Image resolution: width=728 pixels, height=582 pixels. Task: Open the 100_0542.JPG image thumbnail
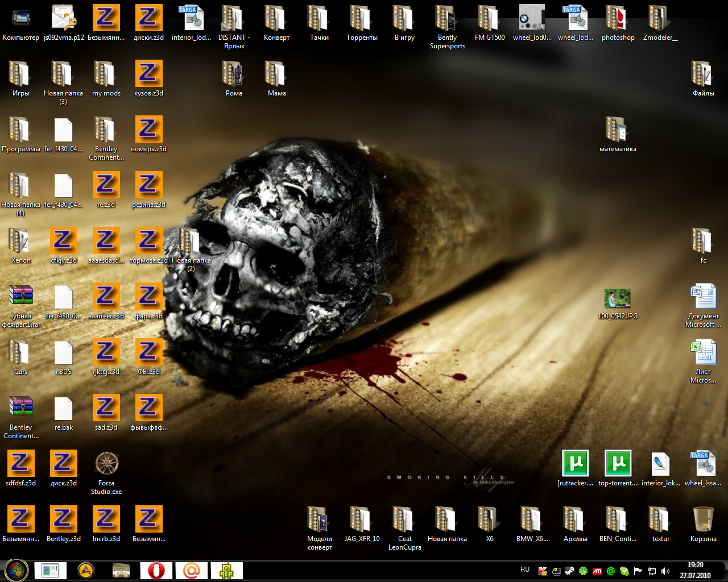coord(618,304)
